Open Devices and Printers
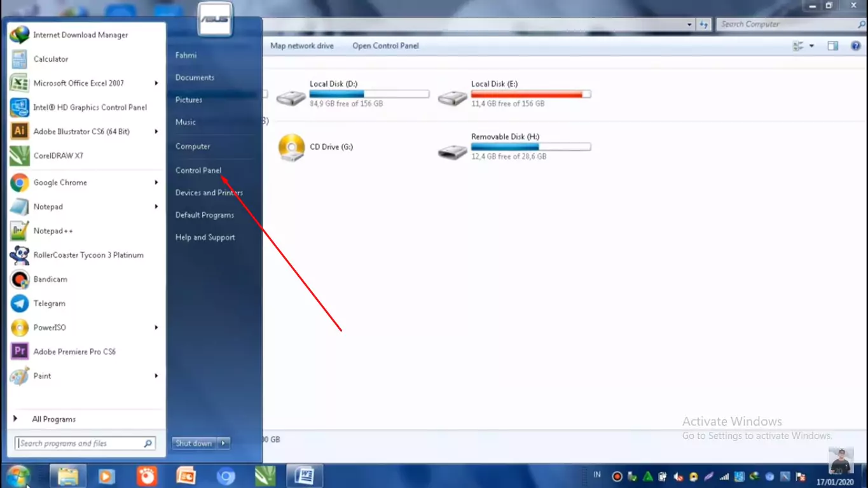868x488 pixels. [x=209, y=193]
